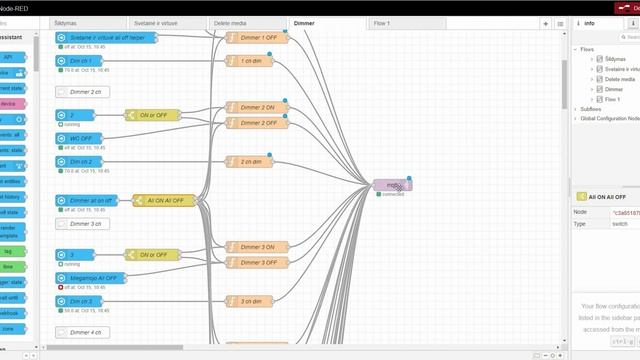Select the 'Megamojo All OFF' node

[x=91, y=278]
